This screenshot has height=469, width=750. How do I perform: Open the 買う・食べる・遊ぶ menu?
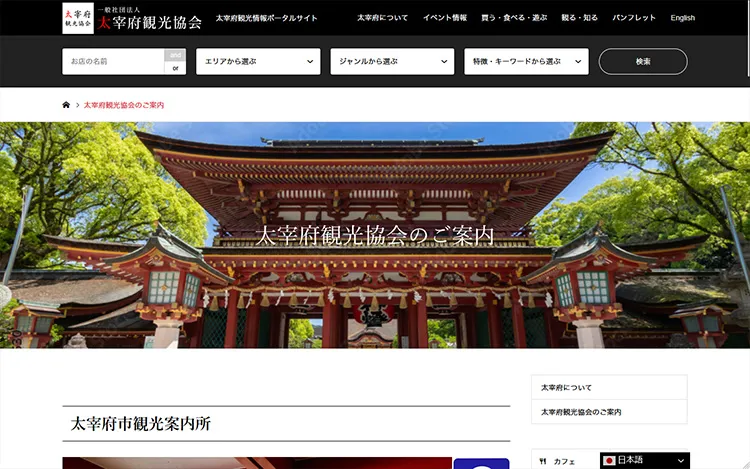click(514, 18)
